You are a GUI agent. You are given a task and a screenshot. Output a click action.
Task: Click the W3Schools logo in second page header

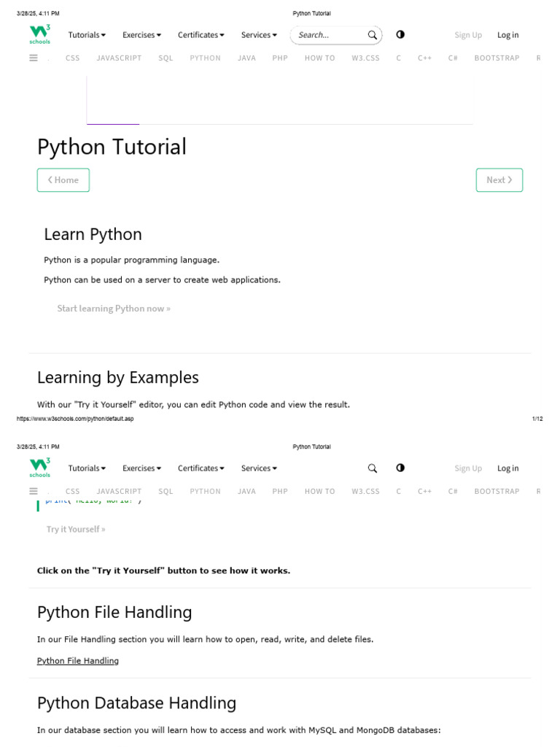[39, 468]
